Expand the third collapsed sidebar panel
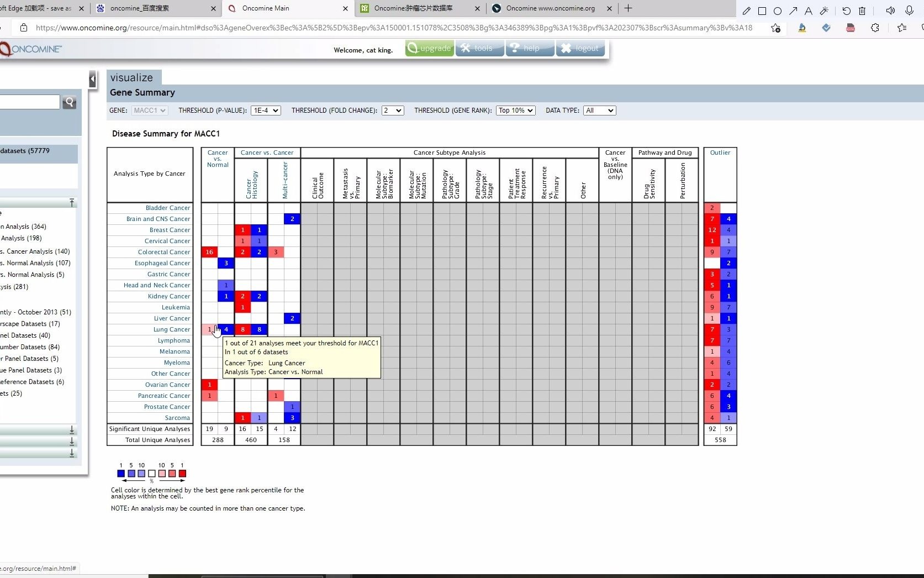Screen dimensions: 924x578 pos(72,453)
